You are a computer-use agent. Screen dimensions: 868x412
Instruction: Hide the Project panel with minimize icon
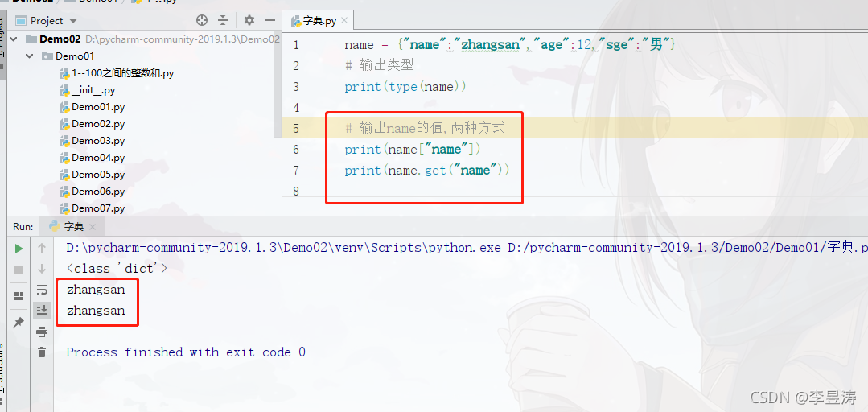click(x=270, y=20)
